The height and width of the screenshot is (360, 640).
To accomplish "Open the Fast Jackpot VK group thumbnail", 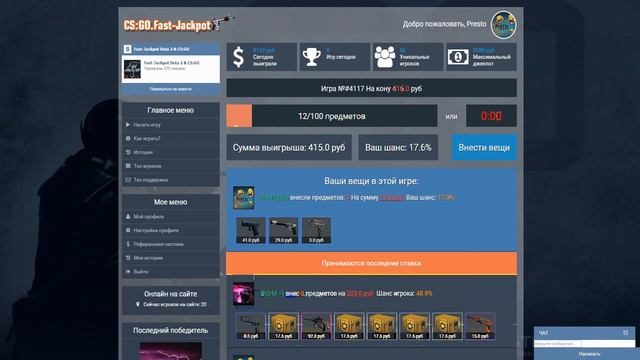I will (x=132, y=69).
